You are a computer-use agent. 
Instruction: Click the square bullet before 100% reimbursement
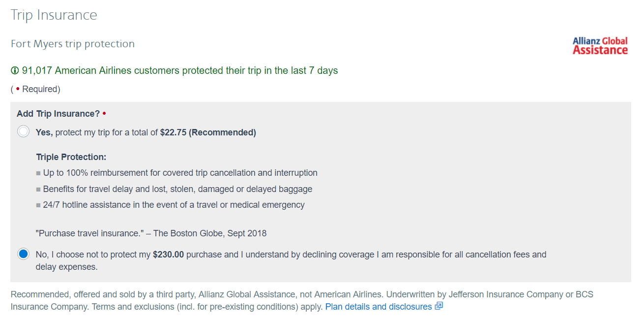[38, 173]
